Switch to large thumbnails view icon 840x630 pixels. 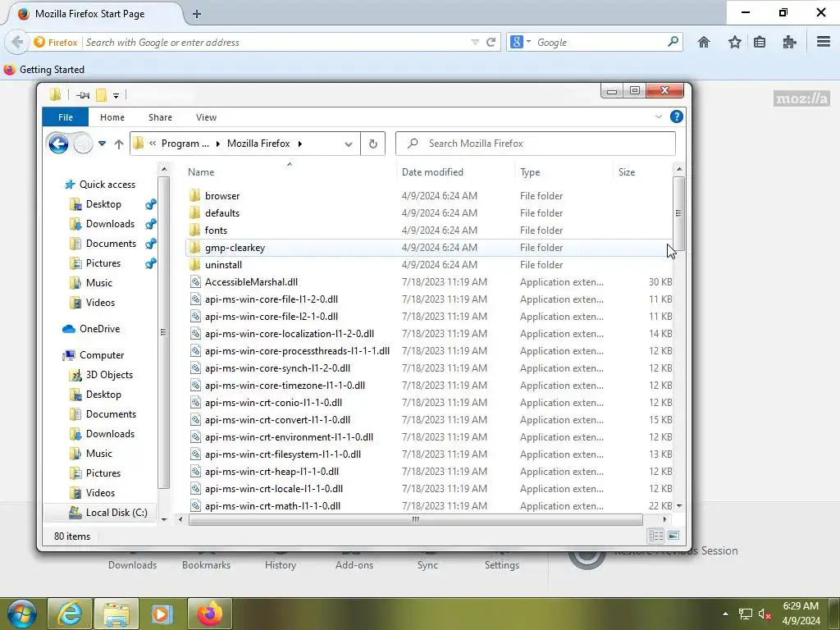(x=674, y=536)
